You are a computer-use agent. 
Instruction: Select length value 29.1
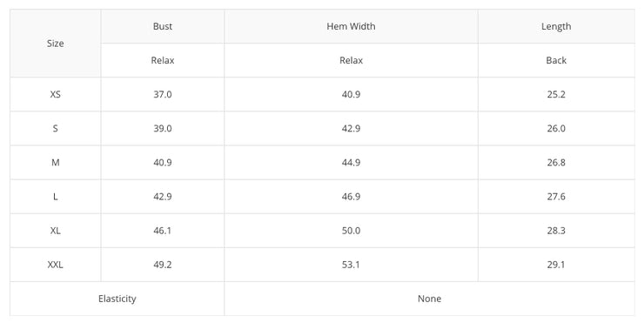tap(556, 265)
